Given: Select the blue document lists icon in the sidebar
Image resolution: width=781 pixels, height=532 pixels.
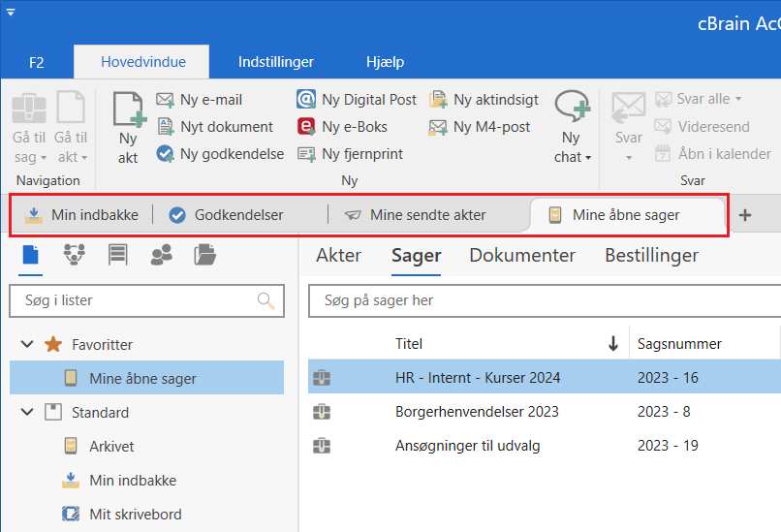Looking at the screenshot, I should [x=30, y=255].
